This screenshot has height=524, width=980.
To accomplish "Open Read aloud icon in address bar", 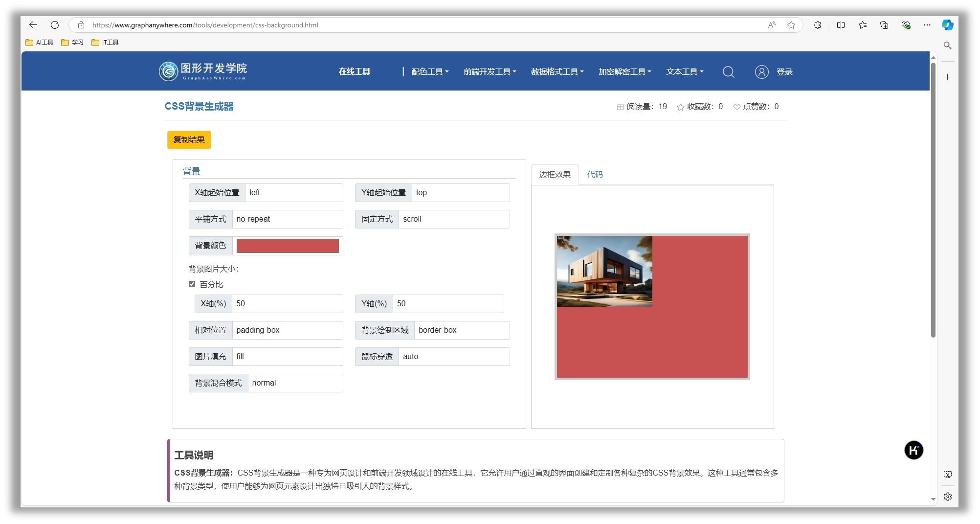I will 772,25.
